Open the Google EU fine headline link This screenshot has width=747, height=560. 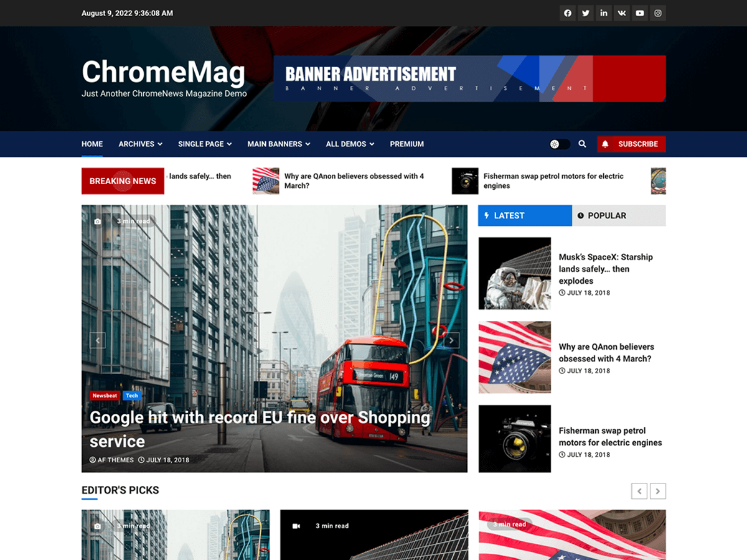click(x=259, y=429)
